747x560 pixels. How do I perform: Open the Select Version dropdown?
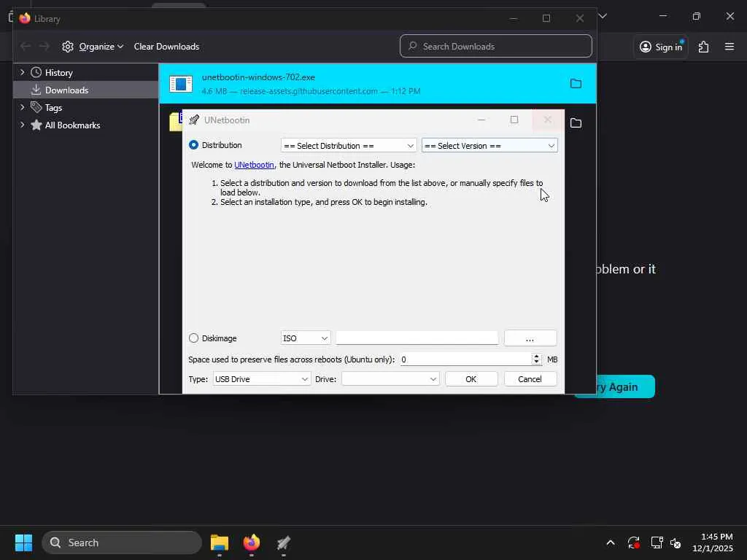tap(489, 146)
